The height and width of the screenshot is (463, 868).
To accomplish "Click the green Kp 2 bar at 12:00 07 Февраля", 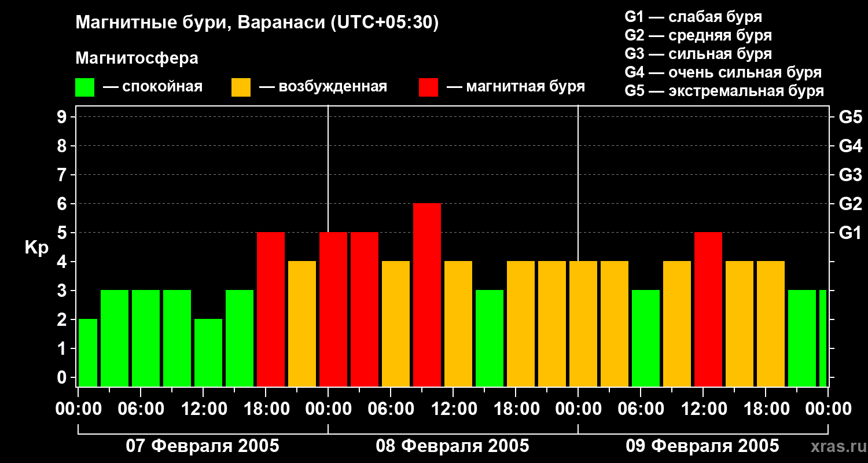I will pos(208,353).
